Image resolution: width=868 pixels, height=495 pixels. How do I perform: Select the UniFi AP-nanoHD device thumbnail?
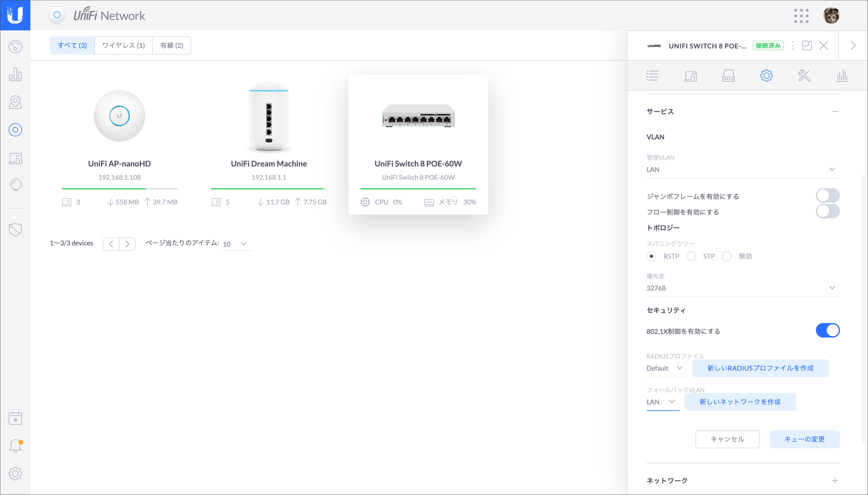[x=119, y=116]
